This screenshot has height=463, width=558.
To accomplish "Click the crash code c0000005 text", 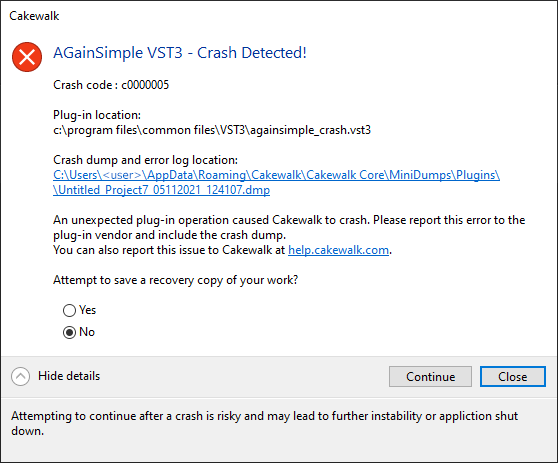I will click(111, 85).
